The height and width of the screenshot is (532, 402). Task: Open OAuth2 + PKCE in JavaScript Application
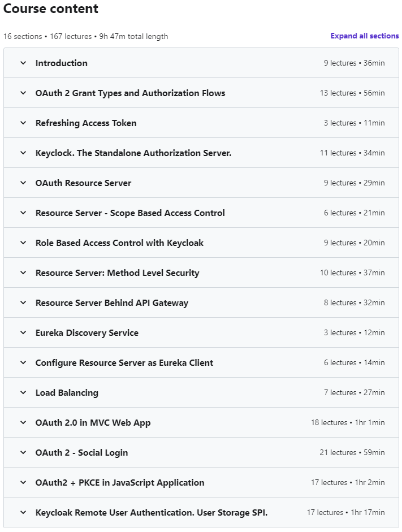120,482
